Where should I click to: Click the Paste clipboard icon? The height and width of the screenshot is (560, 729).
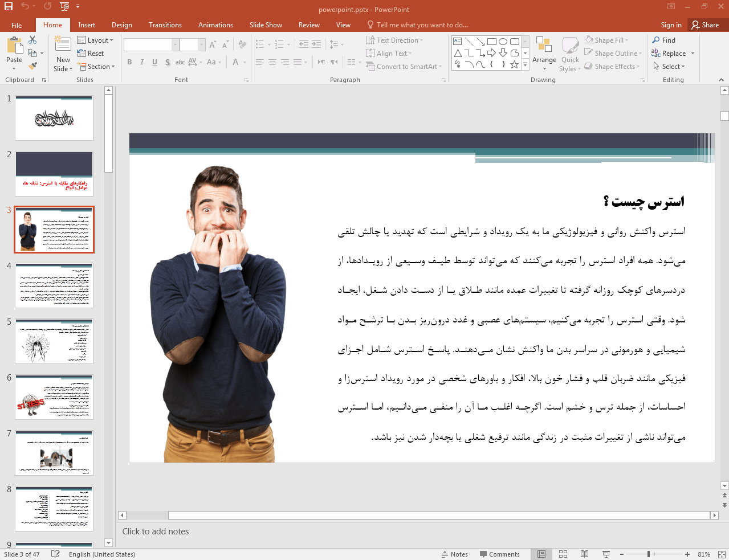tap(14, 46)
